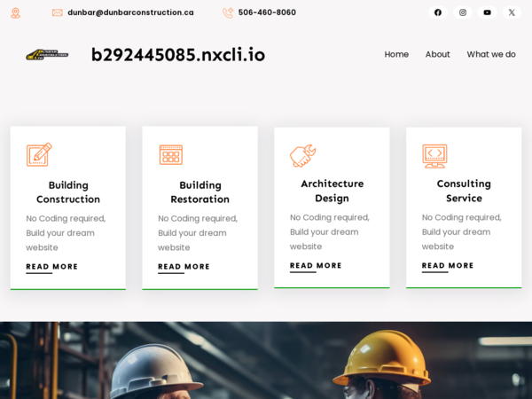Open the YouTube social icon
This screenshot has height=399, width=532.
[487, 12]
